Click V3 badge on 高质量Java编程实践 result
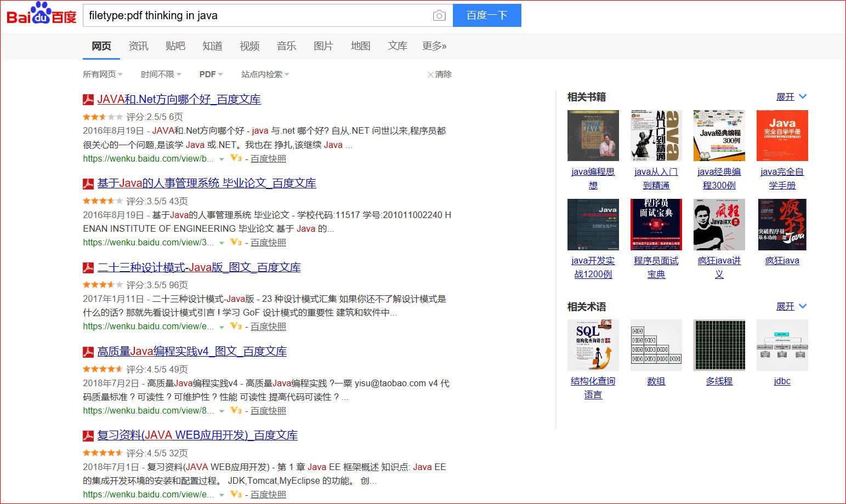This screenshot has width=846, height=504. (236, 410)
